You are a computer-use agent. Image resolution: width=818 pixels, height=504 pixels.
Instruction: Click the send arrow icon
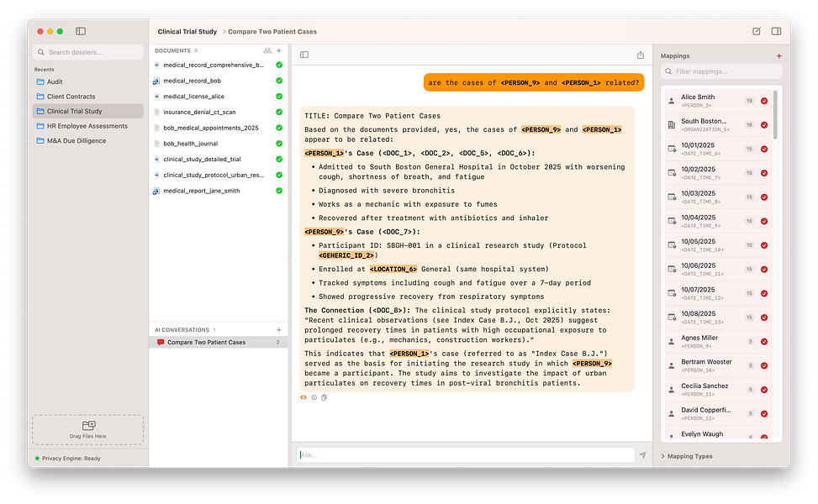tap(642, 455)
